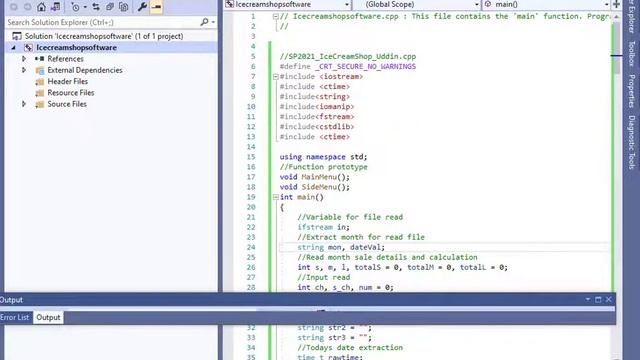Screen dimensions: 640x360
Task: Toggle the Show All Files icon
Action: point(124,7)
